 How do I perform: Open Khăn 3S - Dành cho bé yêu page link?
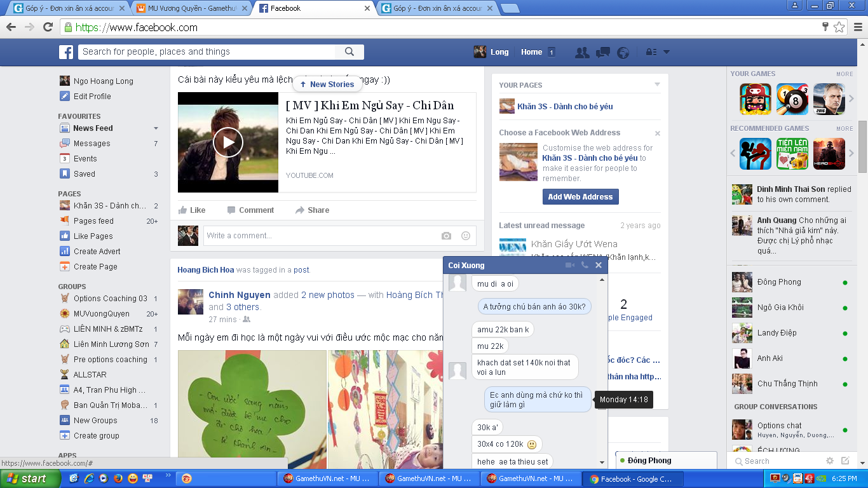565,107
